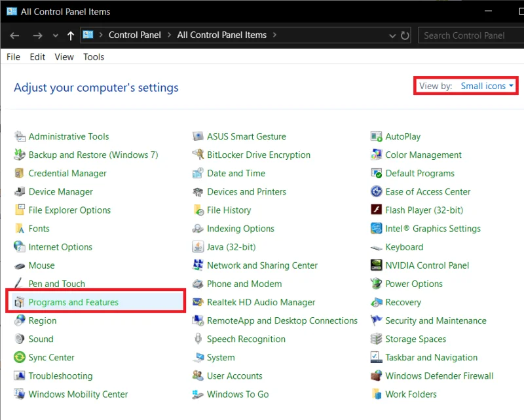Click All Control Panel Items breadcrumb
Viewport: 524px width, 420px height.
pos(222,35)
